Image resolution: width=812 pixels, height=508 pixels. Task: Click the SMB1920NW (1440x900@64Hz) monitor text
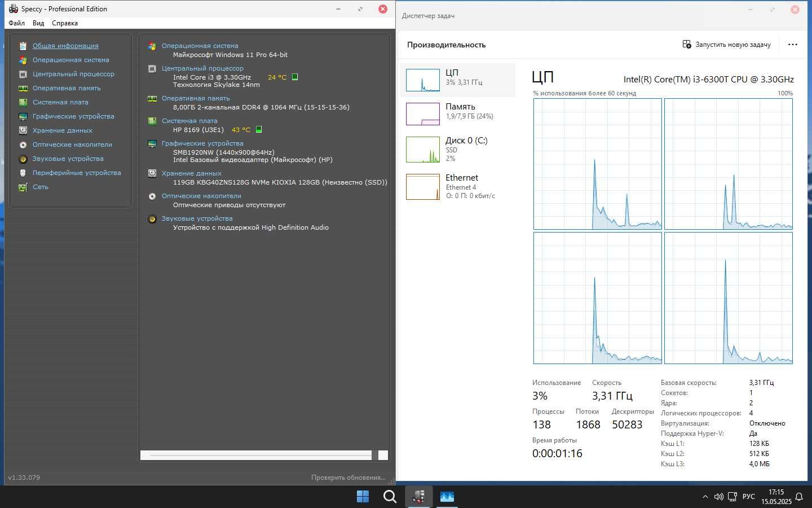point(224,152)
